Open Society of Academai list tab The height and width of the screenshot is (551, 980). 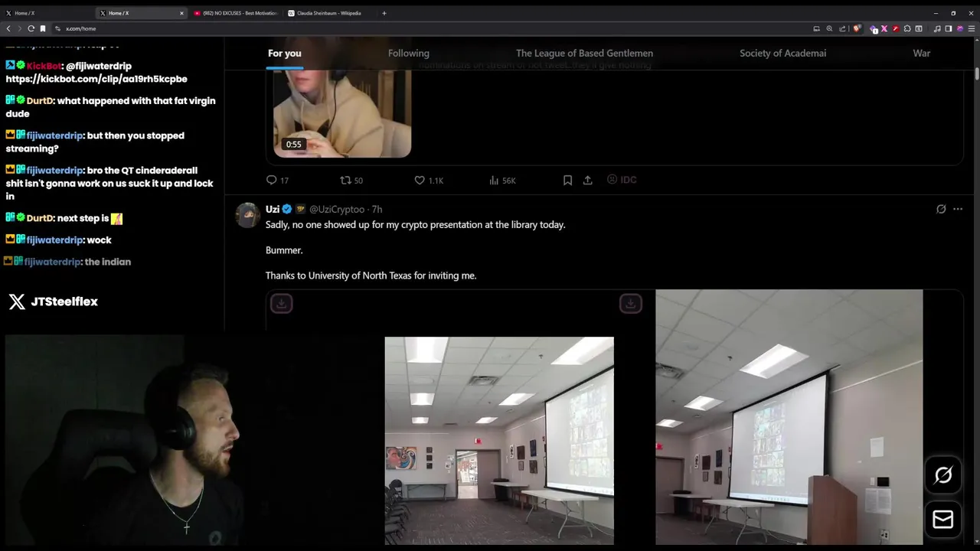tap(782, 53)
